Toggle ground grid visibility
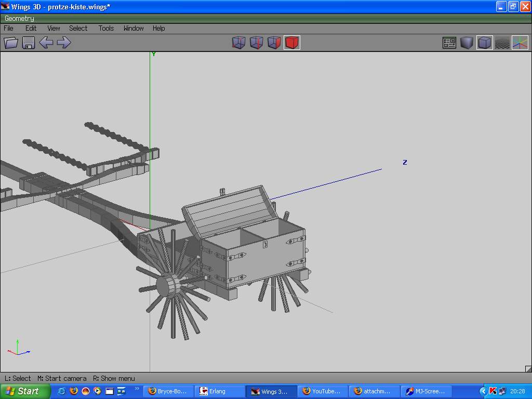The height and width of the screenshot is (399, 532). (x=502, y=43)
